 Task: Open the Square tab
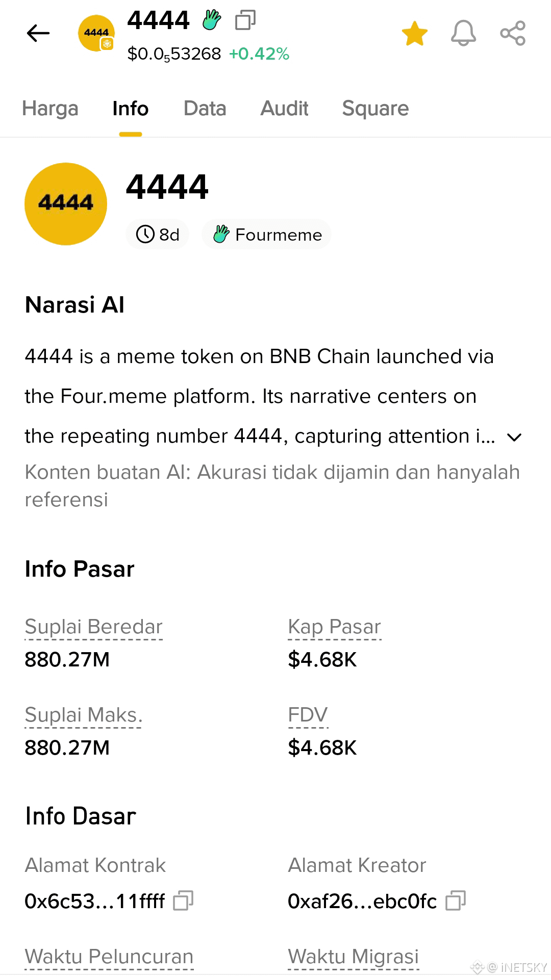(x=375, y=109)
